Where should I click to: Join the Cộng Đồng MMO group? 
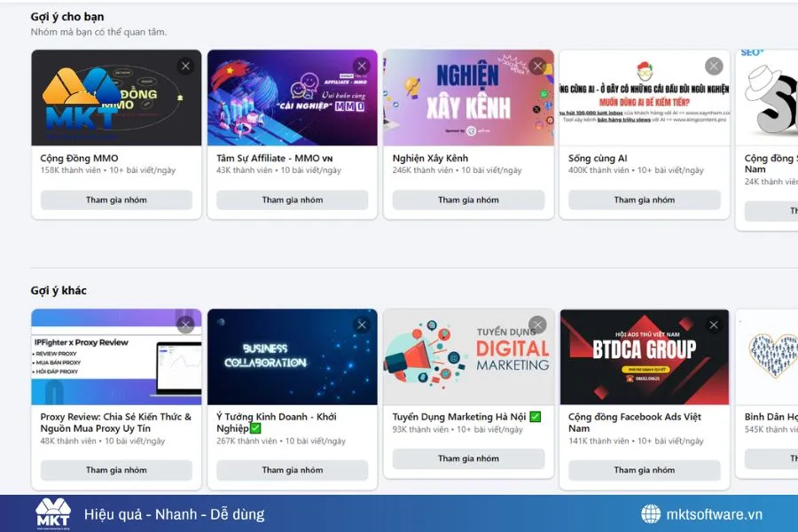tap(115, 199)
